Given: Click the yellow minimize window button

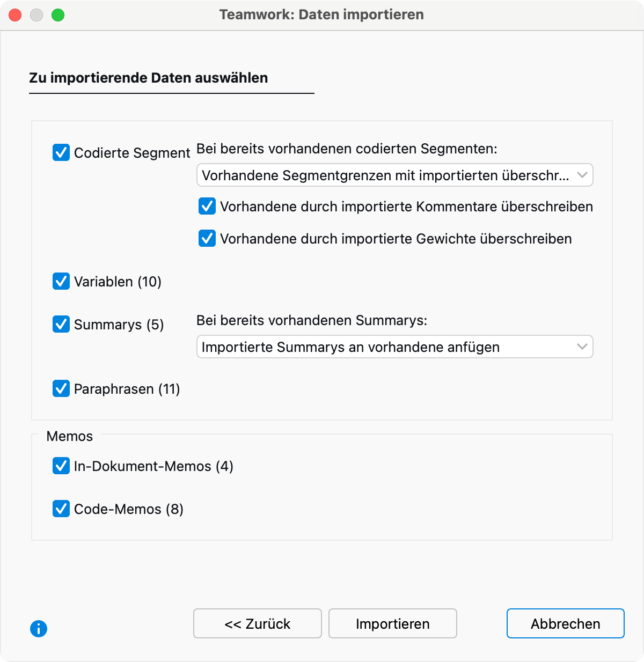Looking at the screenshot, I should [36, 15].
